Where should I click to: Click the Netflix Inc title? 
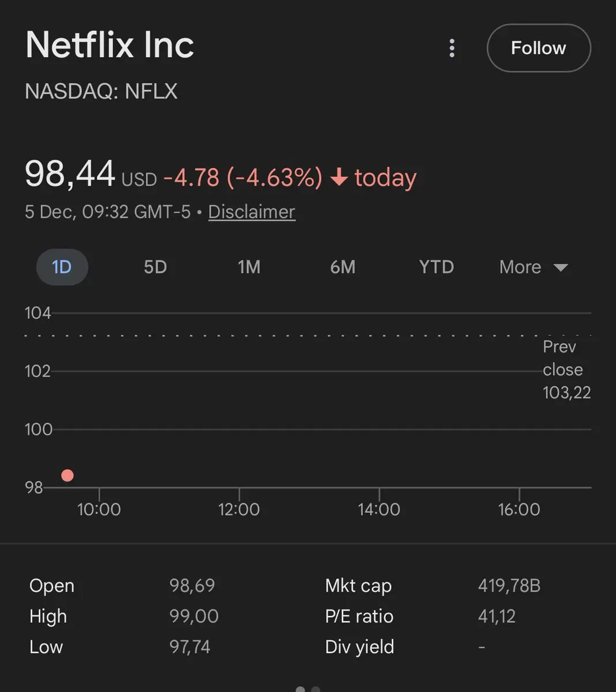point(110,45)
